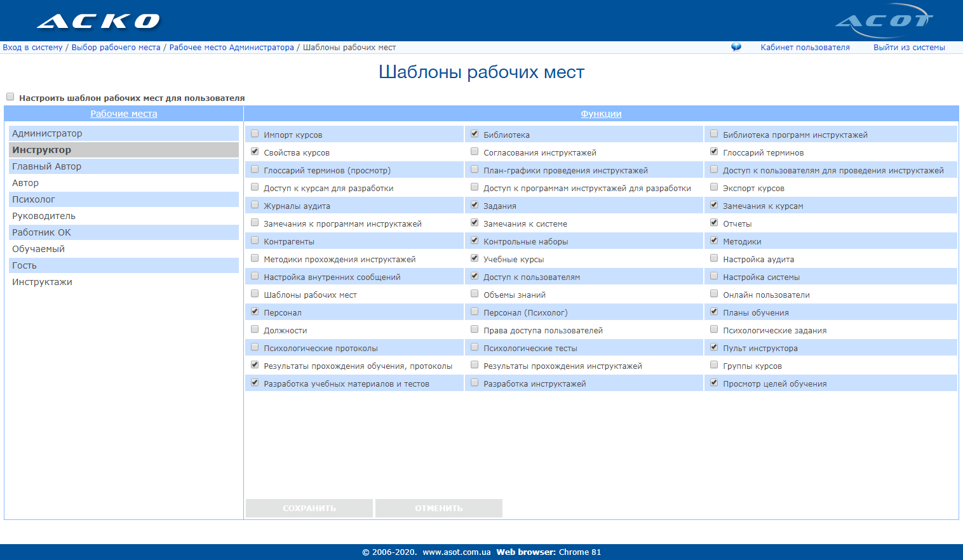Select the Автор workplace

[124, 183]
